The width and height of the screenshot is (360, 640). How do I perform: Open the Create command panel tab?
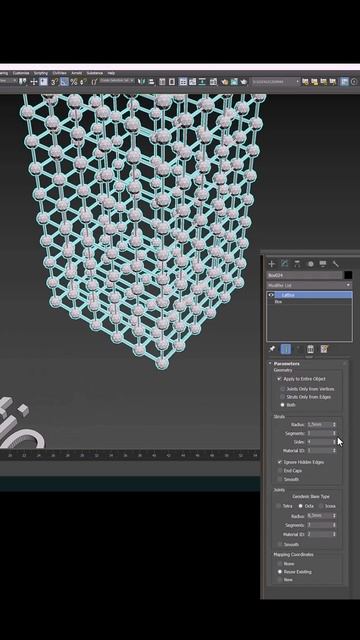pyautogui.click(x=271, y=264)
